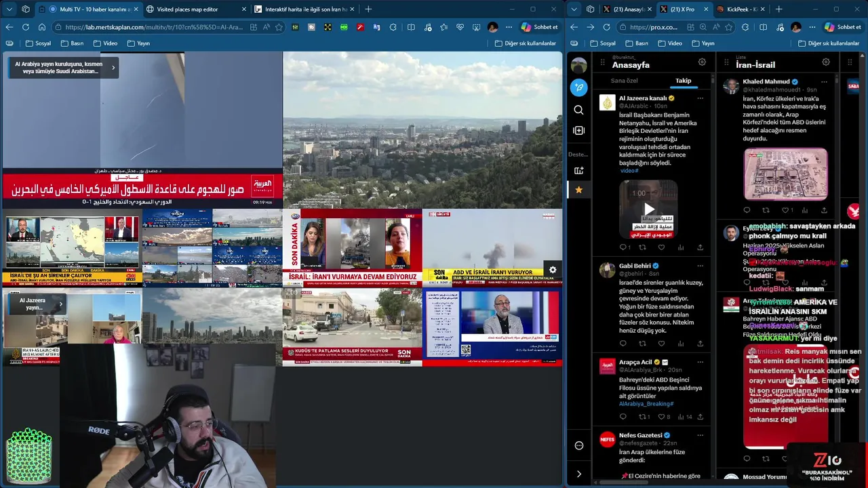Select the large city skyline live stream

pyautogui.click(x=422, y=130)
